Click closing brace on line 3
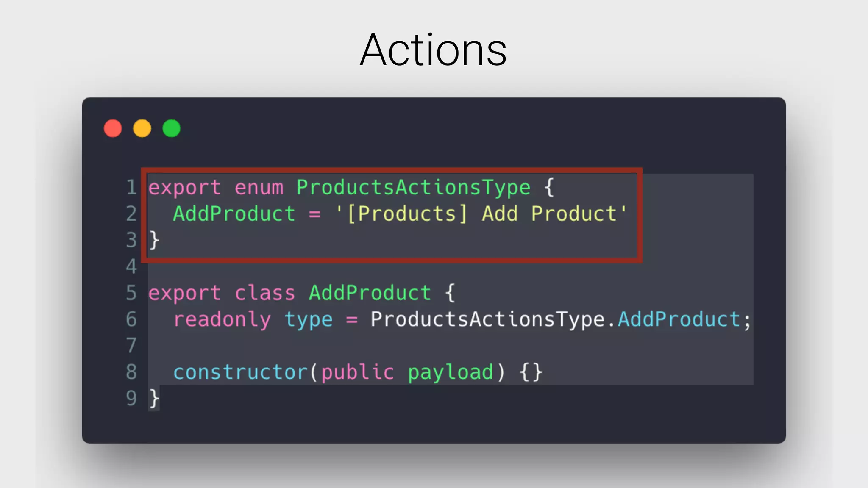The image size is (868, 488). click(154, 240)
